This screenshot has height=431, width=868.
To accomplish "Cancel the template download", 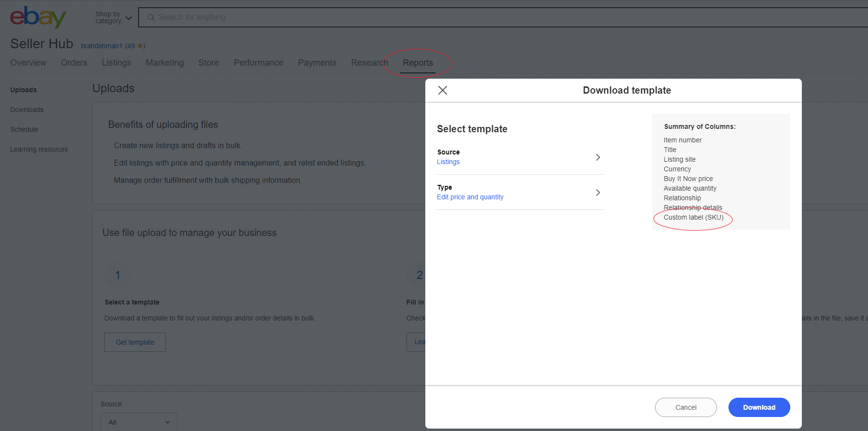I will pos(686,407).
